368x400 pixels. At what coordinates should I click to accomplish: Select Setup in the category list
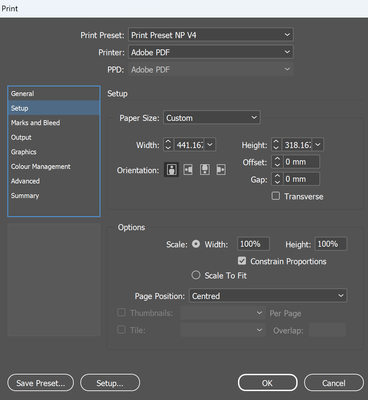pos(54,108)
